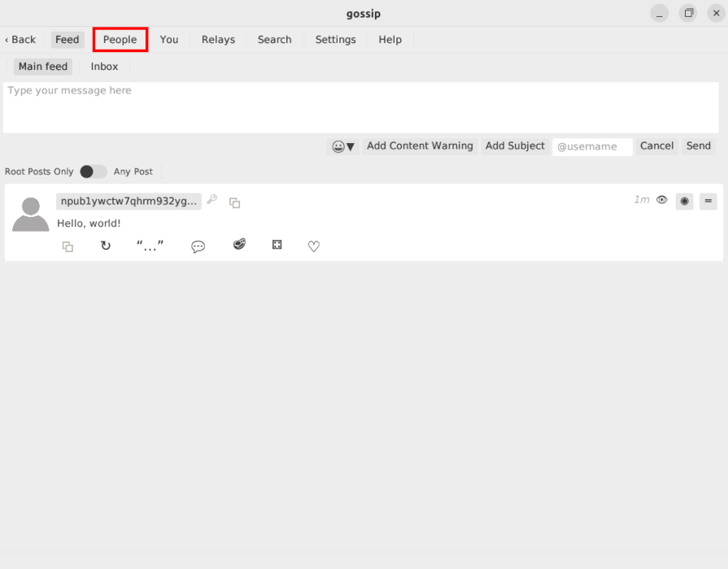This screenshot has width=728, height=569.
Task: Toggle between Root Posts Only and Any Post
Action: 93,172
